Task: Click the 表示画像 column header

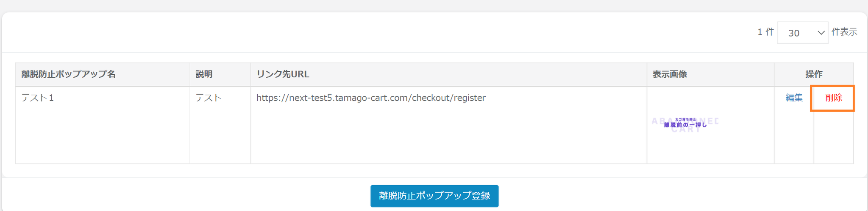Action: 669,74
